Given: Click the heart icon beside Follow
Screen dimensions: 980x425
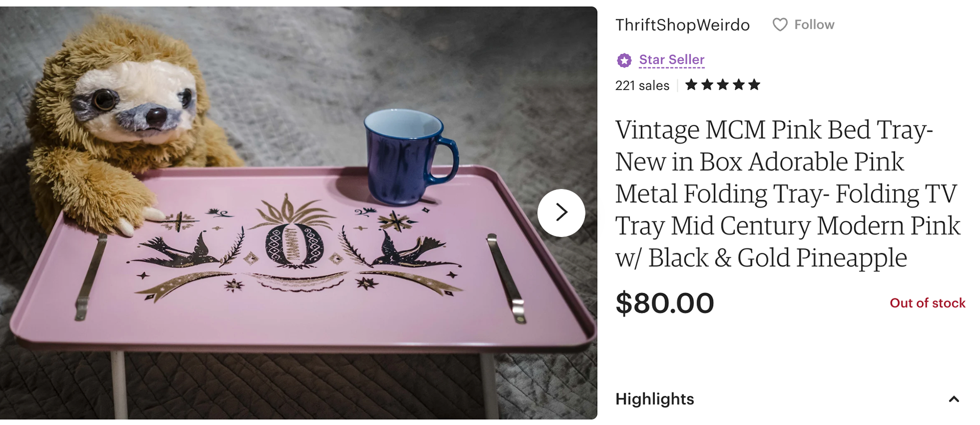Looking at the screenshot, I should [x=779, y=25].
